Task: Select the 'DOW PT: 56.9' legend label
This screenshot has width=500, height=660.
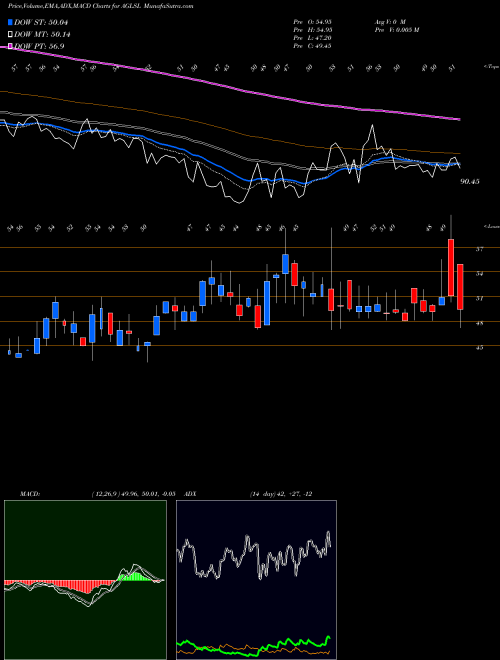Action: pyautogui.click(x=39, y=46)
